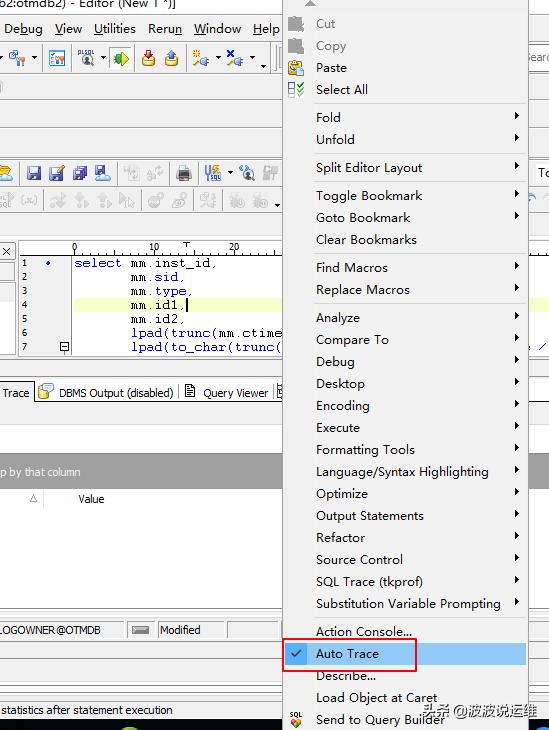Click the sort triangle column header
Image resolution: width=549 pixels, height=730 pixels.
33,499
